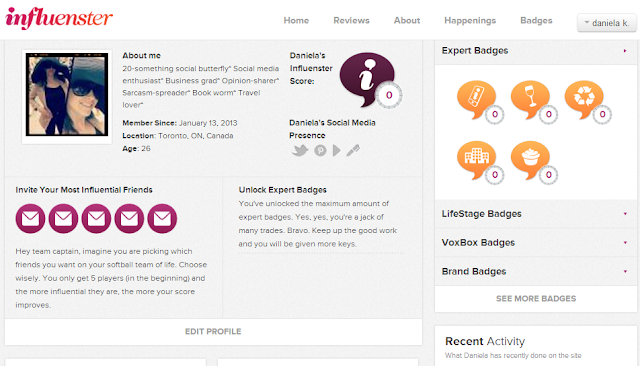The image size is (640, 366).
Task: Open the wine glass expert badge
Action: coord(530,100)
